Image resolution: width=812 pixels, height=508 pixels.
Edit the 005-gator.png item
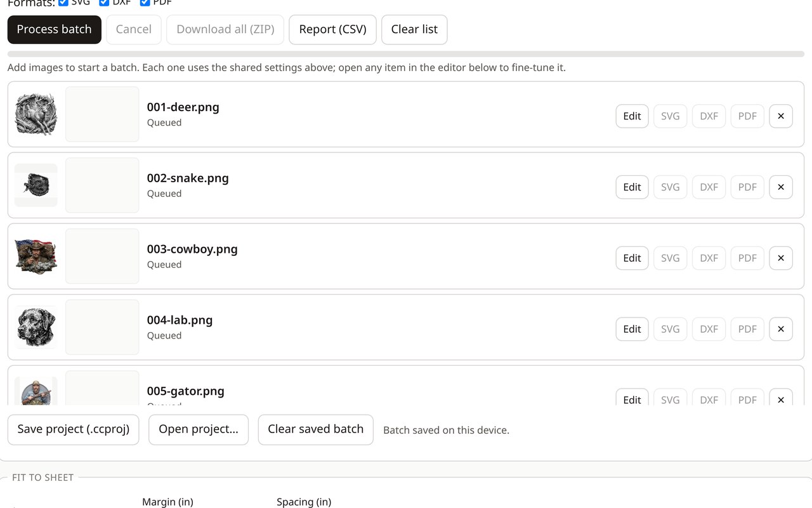click(x=632, y=398)
